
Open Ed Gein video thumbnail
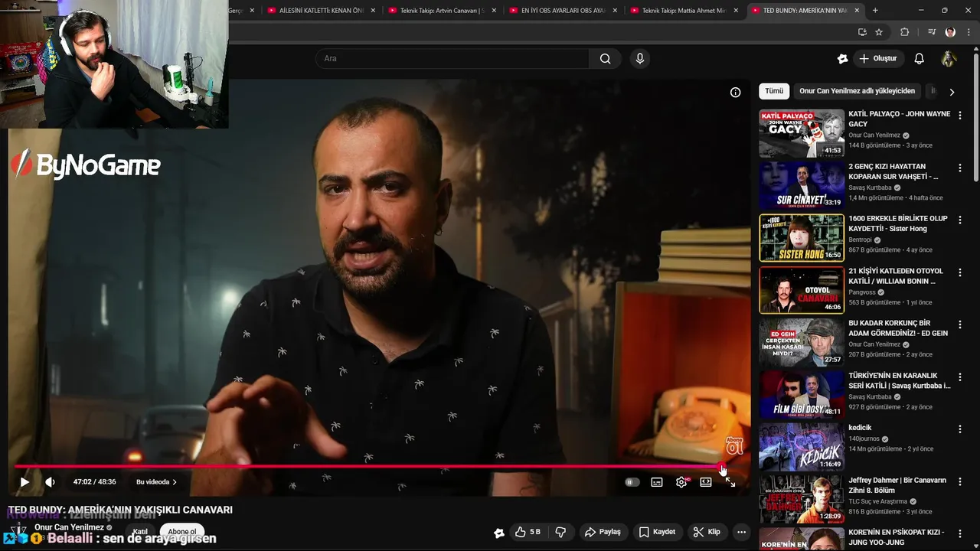pos(802,343)
